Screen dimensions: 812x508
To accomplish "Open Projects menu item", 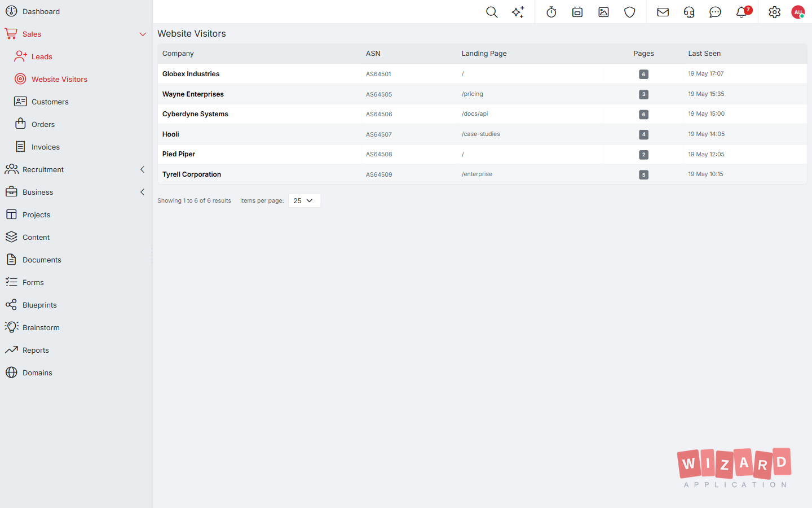I will pyautogui.click(x=37, y=215).
